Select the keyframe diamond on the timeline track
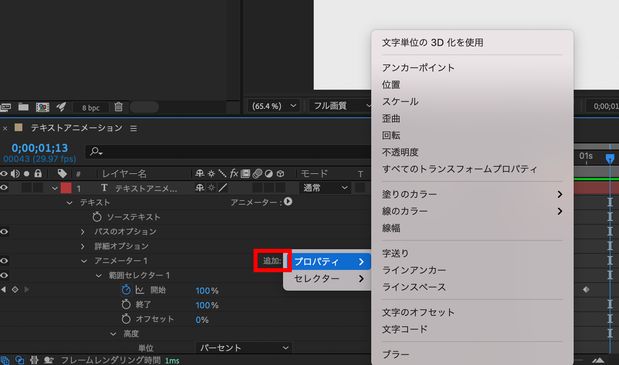 (586, 290)
